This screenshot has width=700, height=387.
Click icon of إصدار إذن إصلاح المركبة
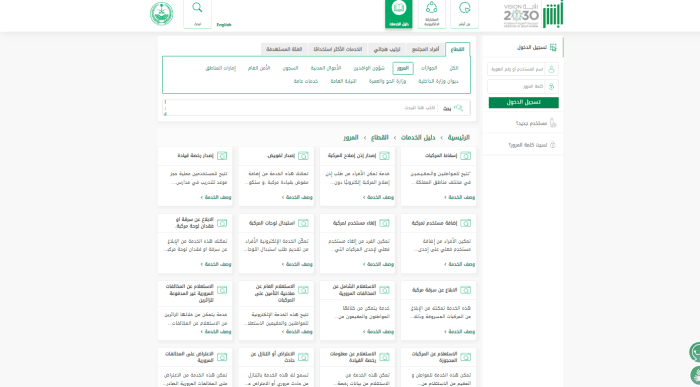[384, 156]
